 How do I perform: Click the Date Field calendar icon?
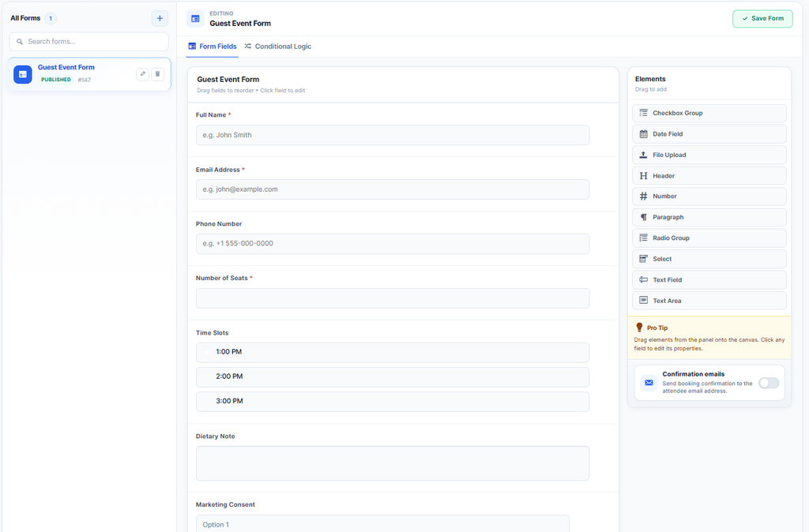click(643, 134)
